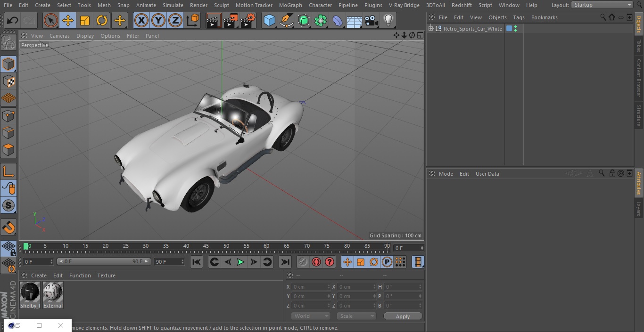Open the MoGraph menu

pyautogui.click(x=290, y=5)
